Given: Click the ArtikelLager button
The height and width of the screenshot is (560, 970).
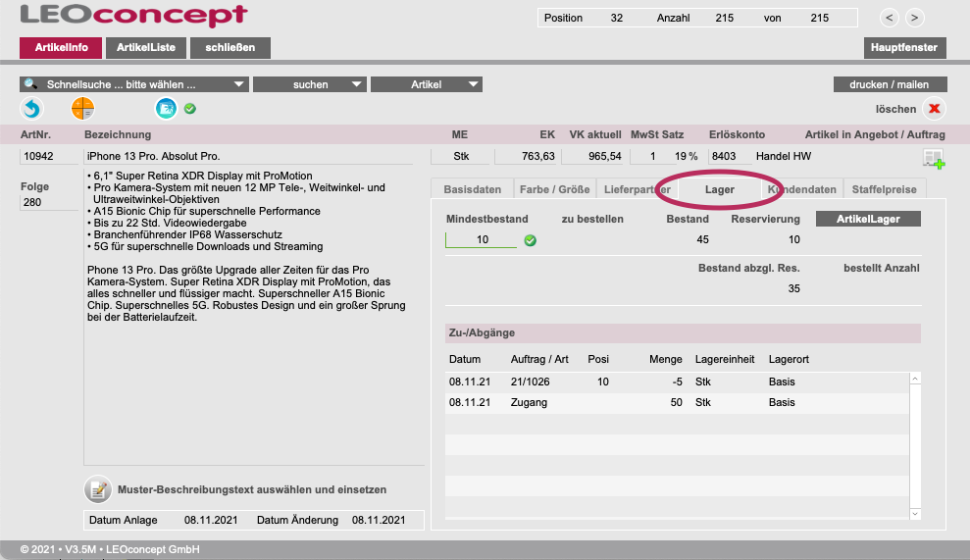Looking at the screenshot, I should (868, 219).
